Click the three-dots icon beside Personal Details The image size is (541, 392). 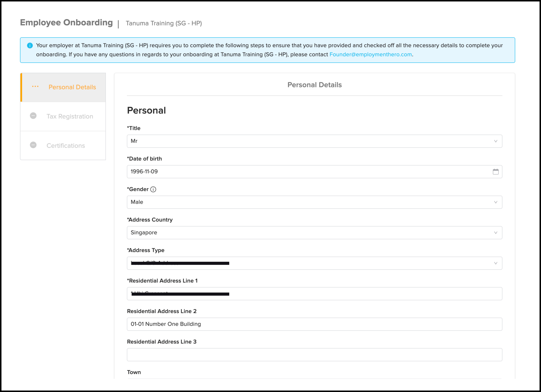[x=35, y=87]
